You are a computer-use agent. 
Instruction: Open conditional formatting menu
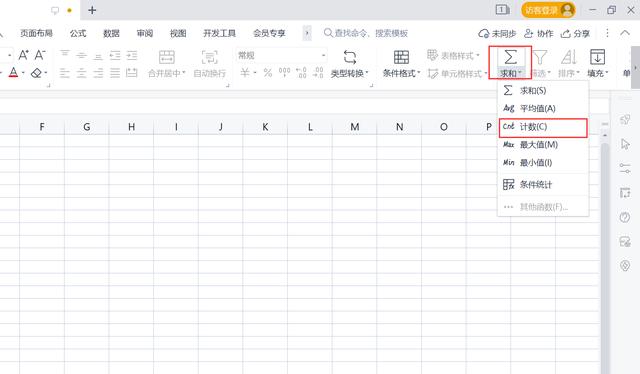pos(401,64)
